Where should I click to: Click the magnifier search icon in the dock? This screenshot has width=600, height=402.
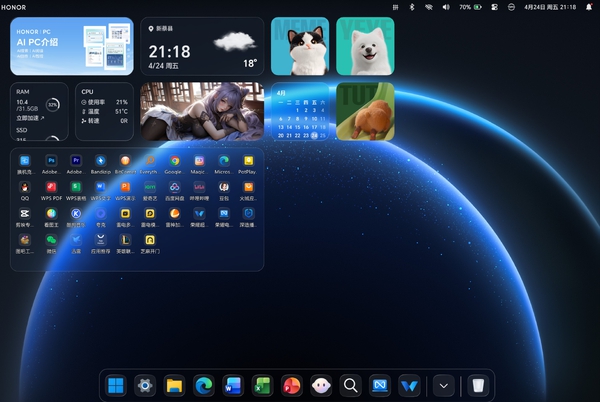[350, 386]
